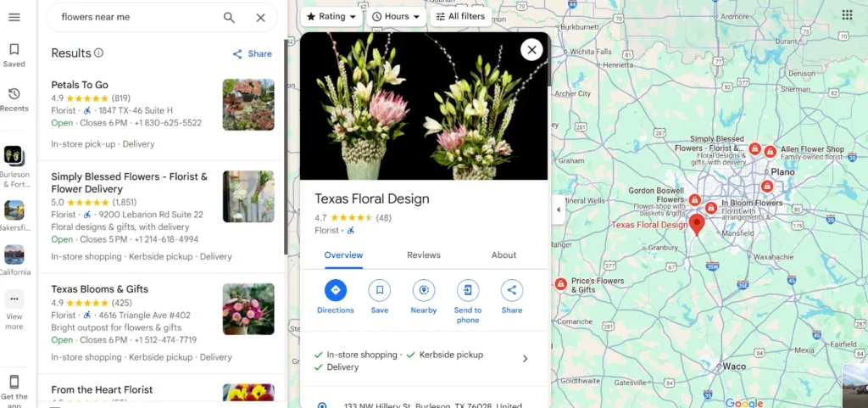
Task: Switch to the About tab
Action: [x=504, y=255]
